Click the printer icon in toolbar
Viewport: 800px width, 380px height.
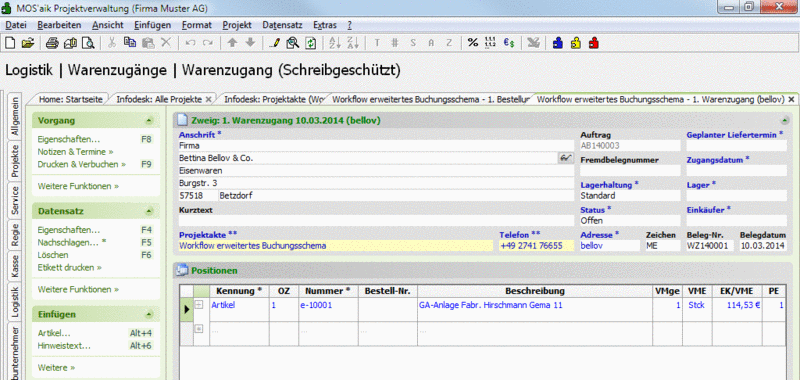pos(52,43)
